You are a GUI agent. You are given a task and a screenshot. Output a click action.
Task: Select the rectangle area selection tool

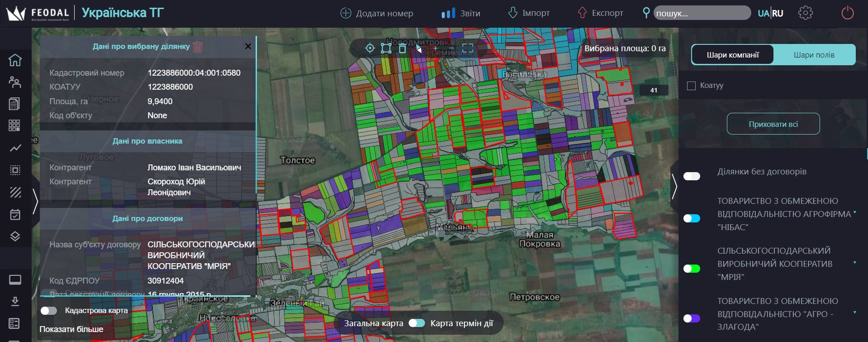386,48
